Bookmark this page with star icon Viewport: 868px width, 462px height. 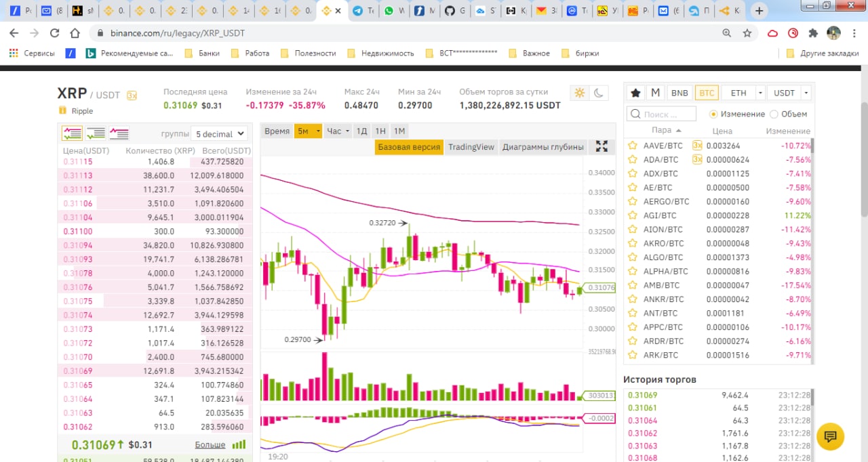coord(747,33)
